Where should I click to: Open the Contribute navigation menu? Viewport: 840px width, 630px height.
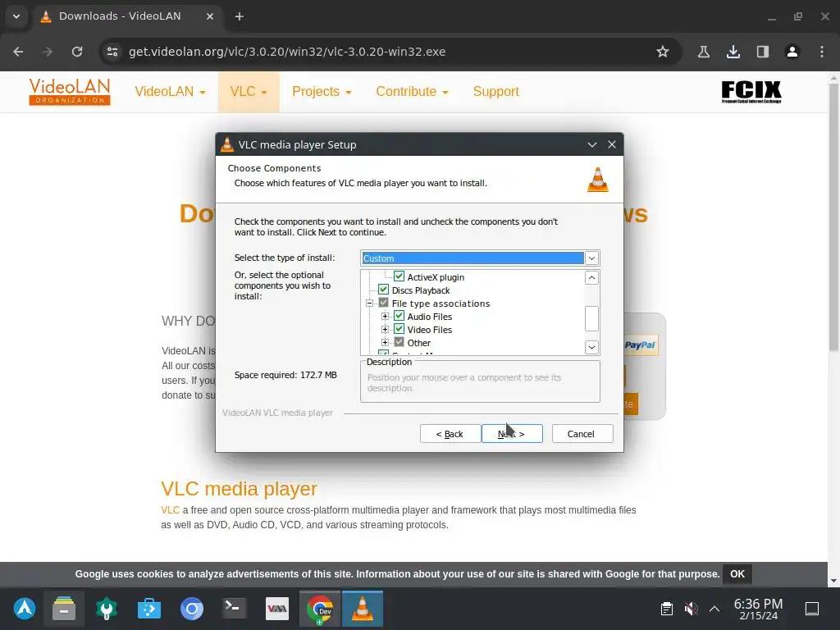(412, 92)
